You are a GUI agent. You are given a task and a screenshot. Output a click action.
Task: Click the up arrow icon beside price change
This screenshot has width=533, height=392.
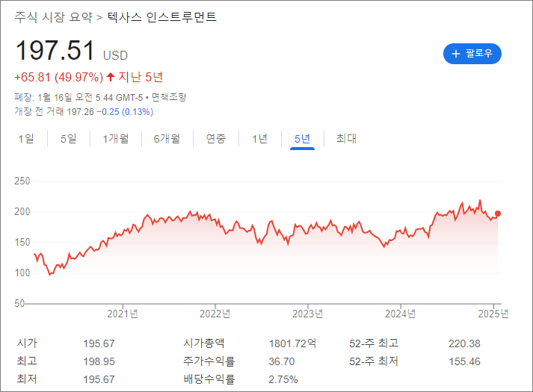(x=110, y=77)
